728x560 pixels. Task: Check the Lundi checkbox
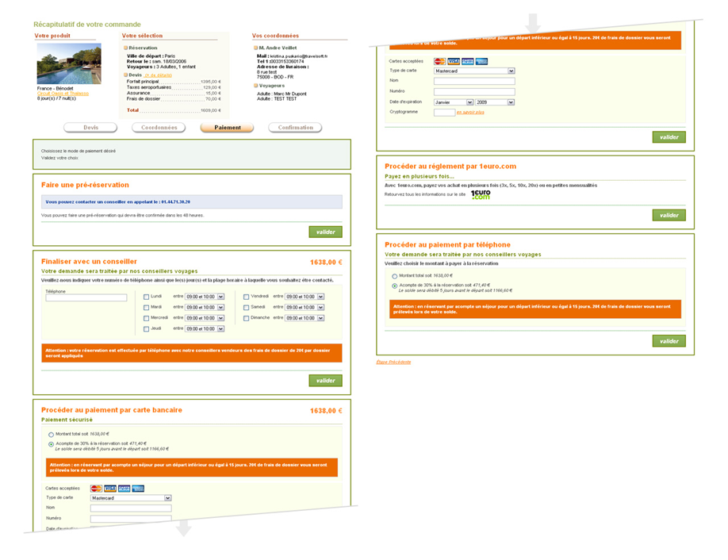(x=146, y=297)
